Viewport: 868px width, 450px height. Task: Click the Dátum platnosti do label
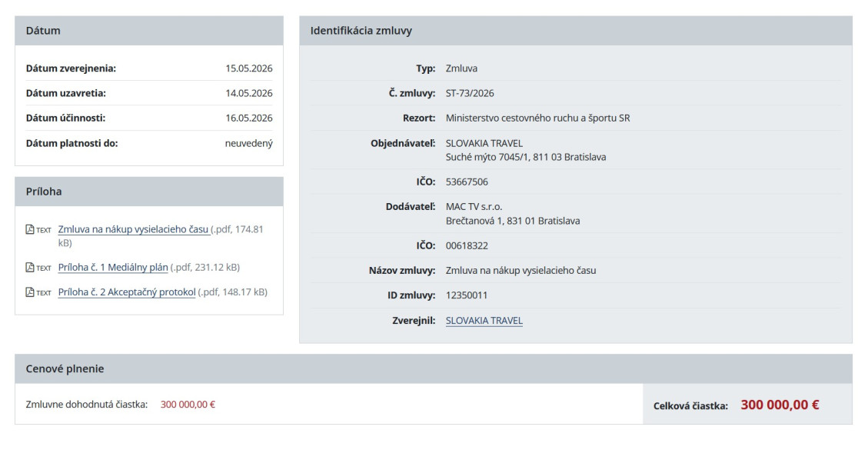(72, 143)
